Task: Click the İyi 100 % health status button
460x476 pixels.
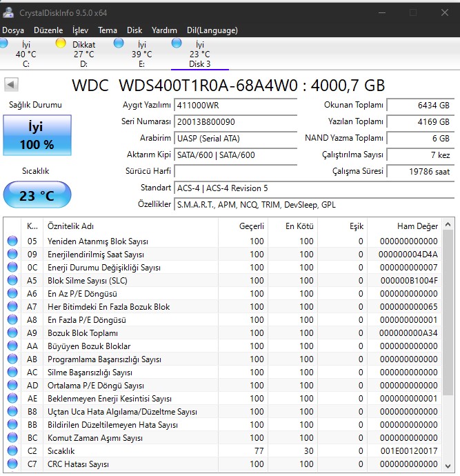Action: tap(37, 135)
